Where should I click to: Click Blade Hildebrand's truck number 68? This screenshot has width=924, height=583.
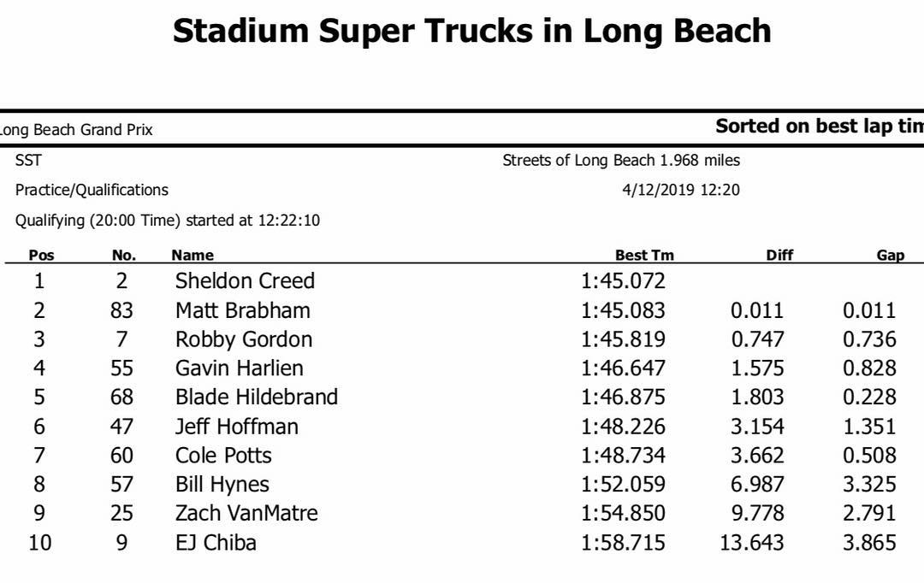click(121, 397)
